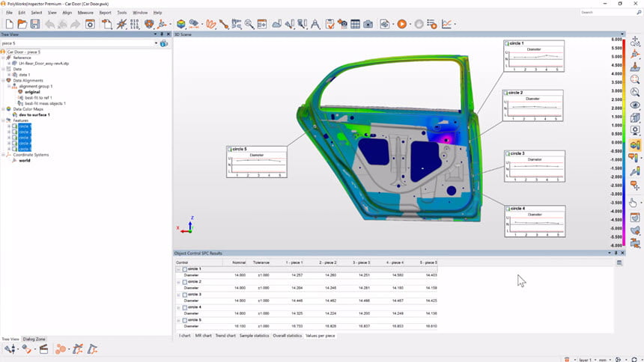Click the table report toolbar icon
Screen dimensions: 644x362
(x=355, y=24)
